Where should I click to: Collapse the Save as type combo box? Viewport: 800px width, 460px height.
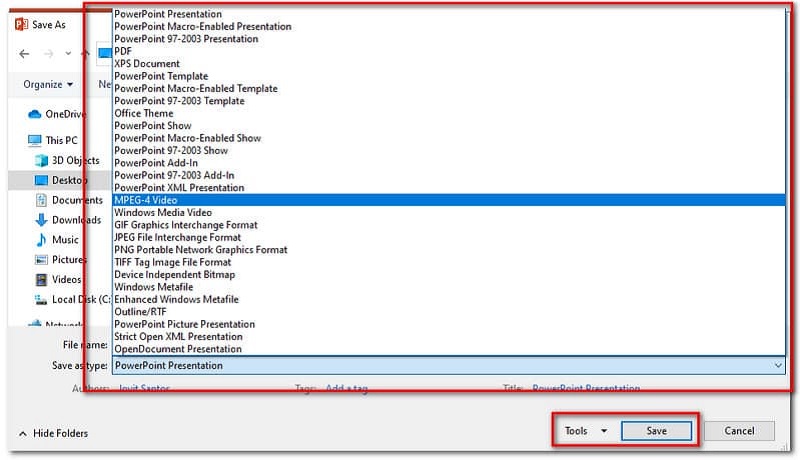(x=778, y=365)
